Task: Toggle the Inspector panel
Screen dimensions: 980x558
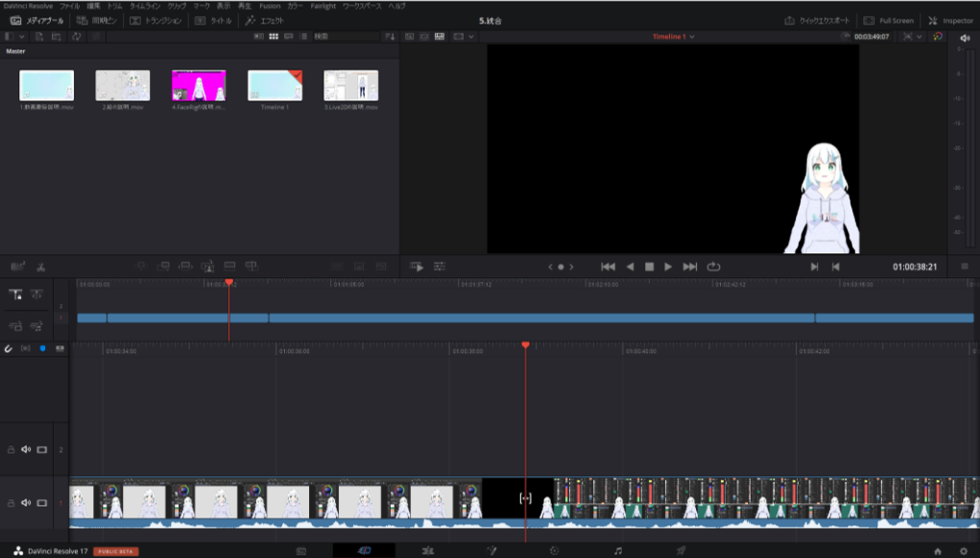Action: (950, 20)
